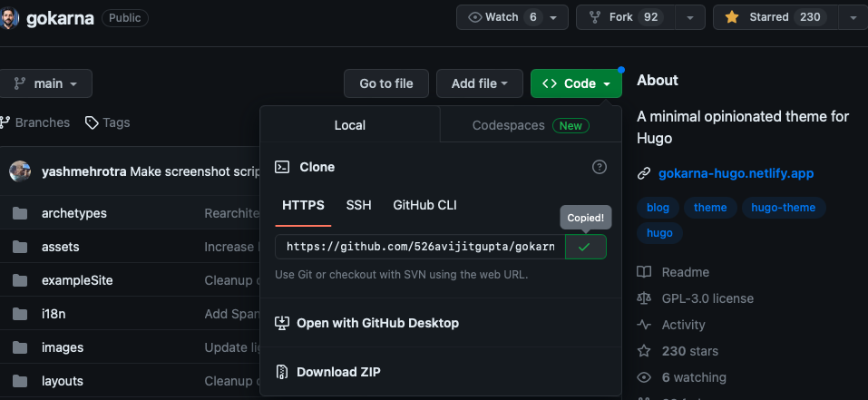Switch to the Codespaces tab
The image size is (868, 400).
[531, 125]
